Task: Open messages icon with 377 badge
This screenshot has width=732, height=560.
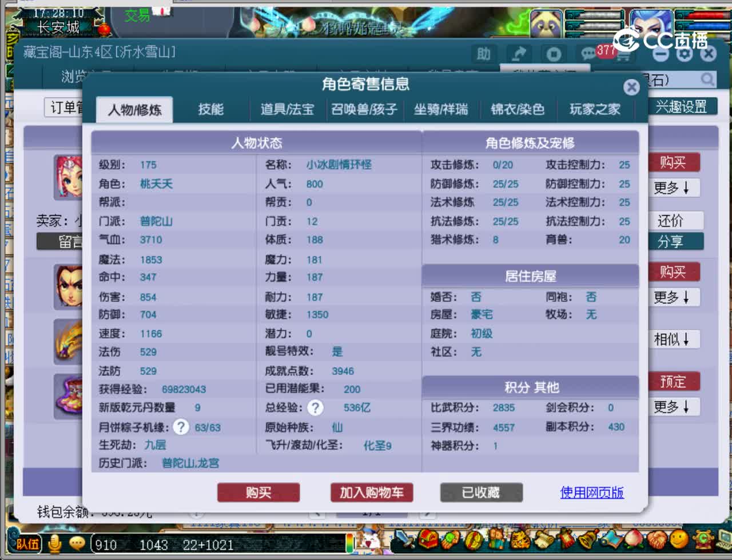Action: click(x=589, y=54)
